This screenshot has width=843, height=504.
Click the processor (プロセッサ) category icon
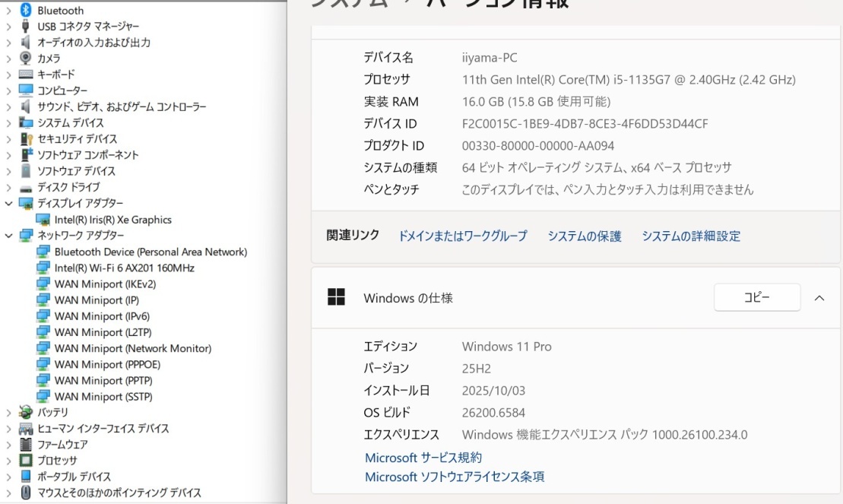(26, 461)
